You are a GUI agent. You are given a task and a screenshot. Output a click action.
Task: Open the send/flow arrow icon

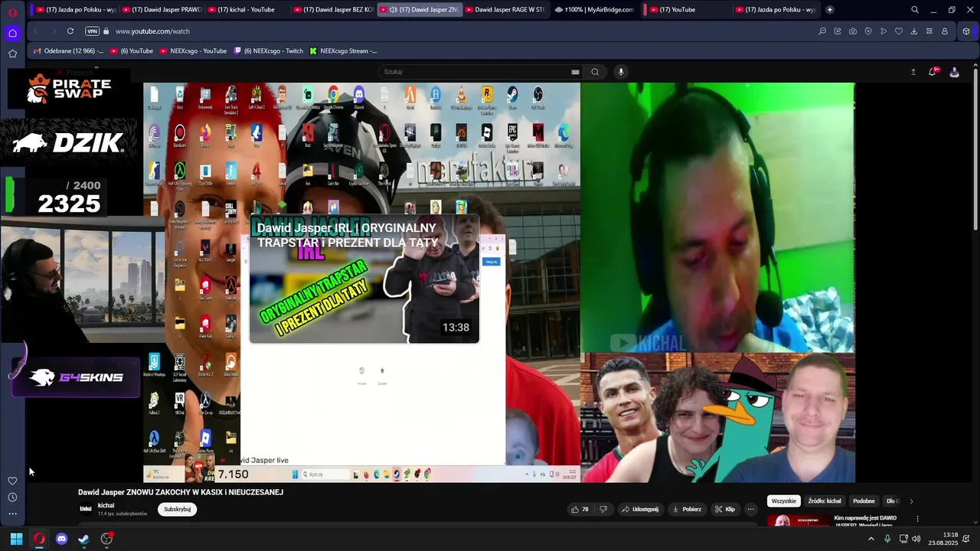tap(884, 31)
